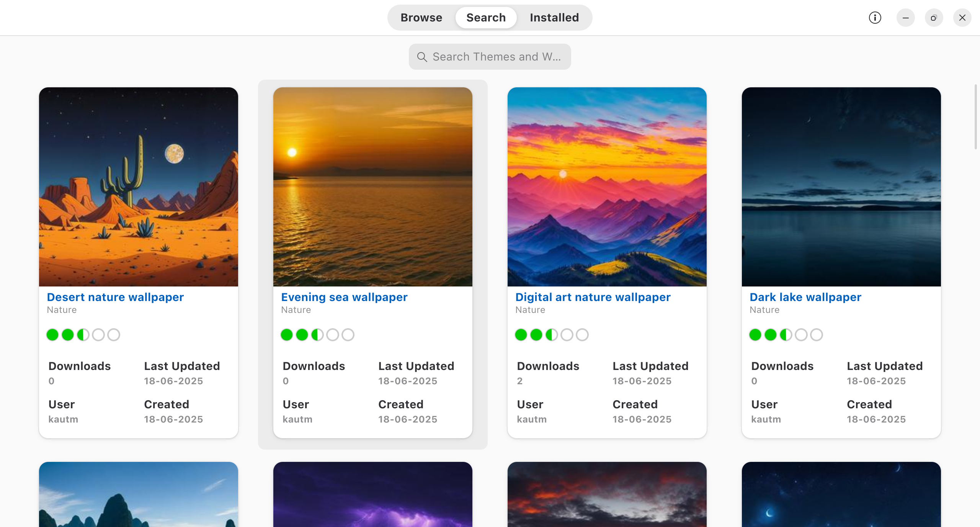Minimize the window with the dash icon
The width and height of the screenshot is (980, 527).
905,18
